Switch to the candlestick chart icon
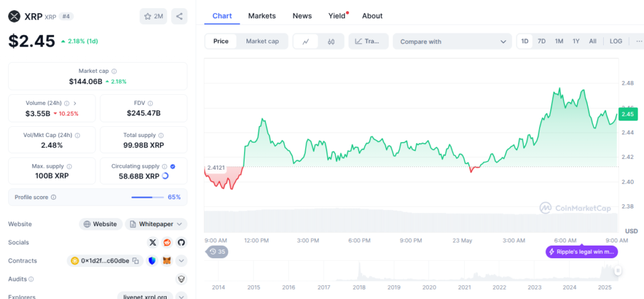 pos(331,41)
